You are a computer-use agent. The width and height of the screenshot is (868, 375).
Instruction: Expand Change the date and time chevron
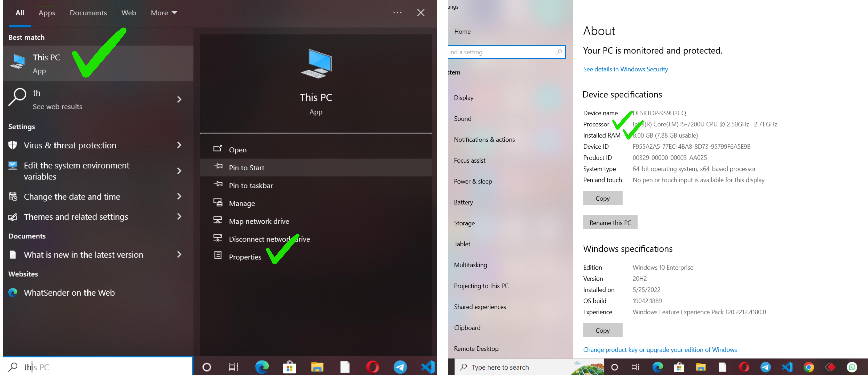[179, 196]
